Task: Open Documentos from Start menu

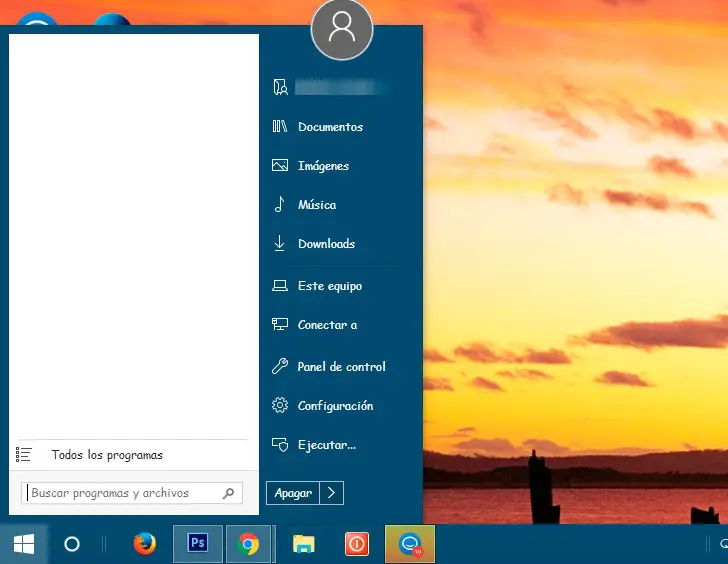Action: pos(330,127)
